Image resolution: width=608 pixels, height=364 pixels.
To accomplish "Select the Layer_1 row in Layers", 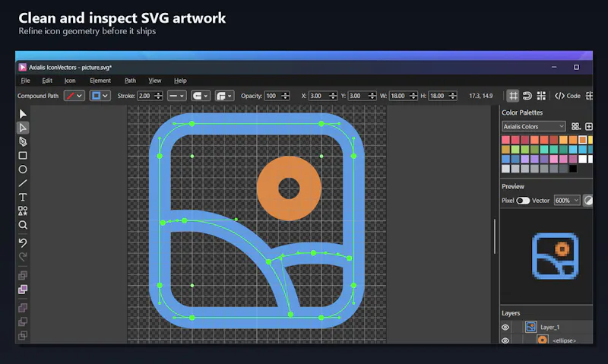I will (x=546, y=328).
